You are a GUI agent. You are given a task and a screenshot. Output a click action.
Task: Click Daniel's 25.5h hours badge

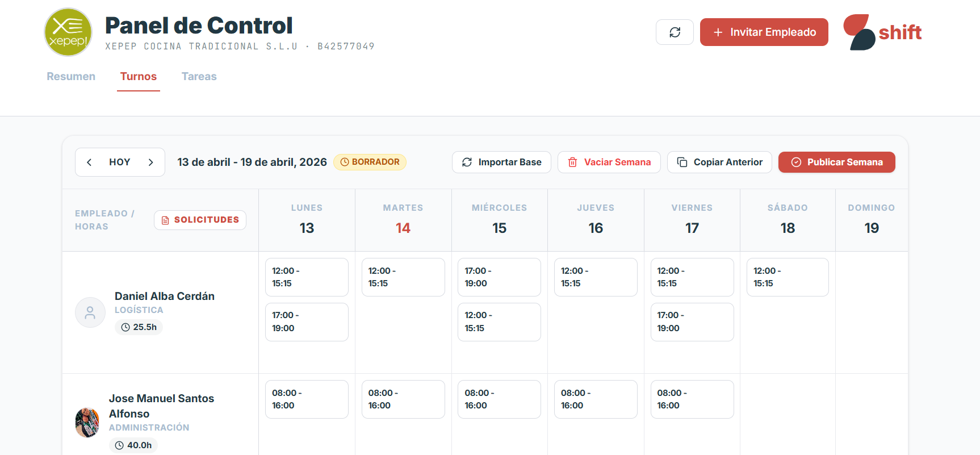click(139, 327)
